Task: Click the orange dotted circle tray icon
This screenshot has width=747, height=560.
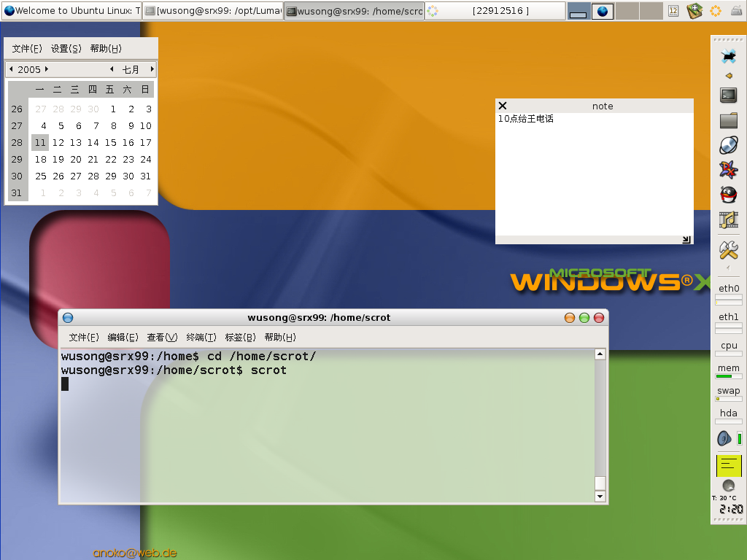Action: pyautogui.click(x=716, y=10)
